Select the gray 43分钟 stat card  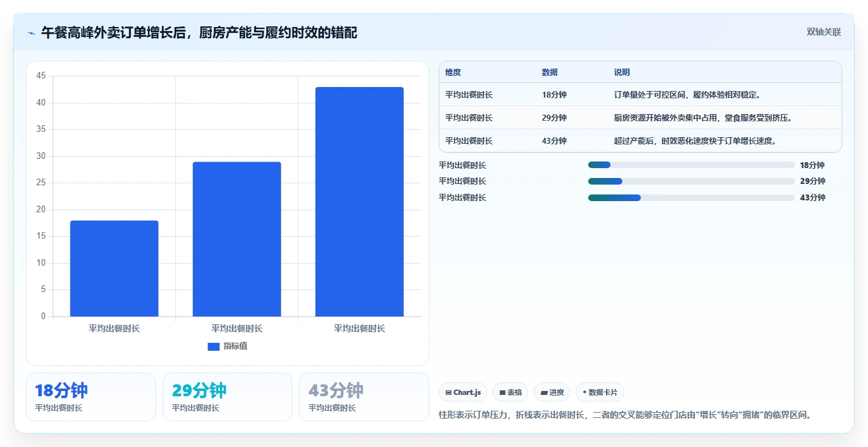pyautogui.click(x=364, y=397)
